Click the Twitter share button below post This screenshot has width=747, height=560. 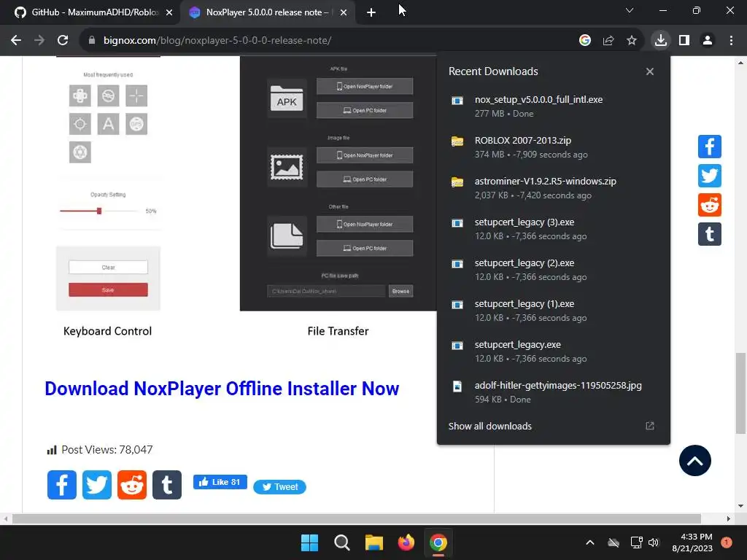pos(97,485)
